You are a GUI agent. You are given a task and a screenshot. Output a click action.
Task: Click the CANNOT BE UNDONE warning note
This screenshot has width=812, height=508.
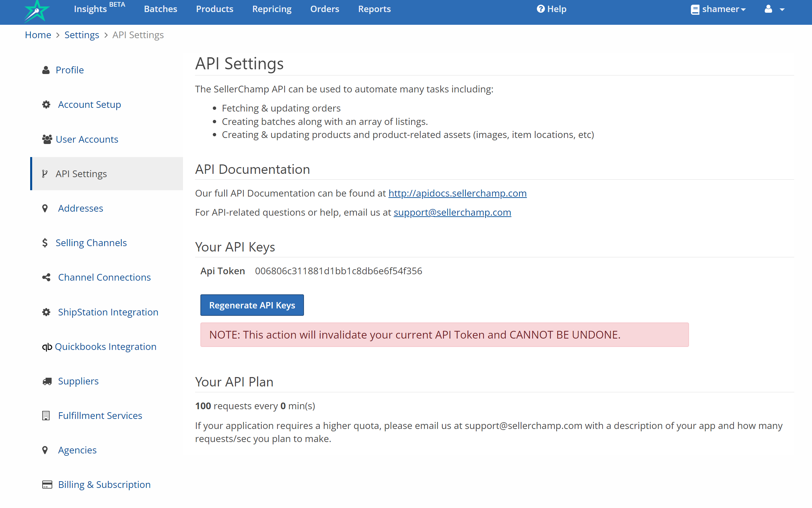click(444, 335)
